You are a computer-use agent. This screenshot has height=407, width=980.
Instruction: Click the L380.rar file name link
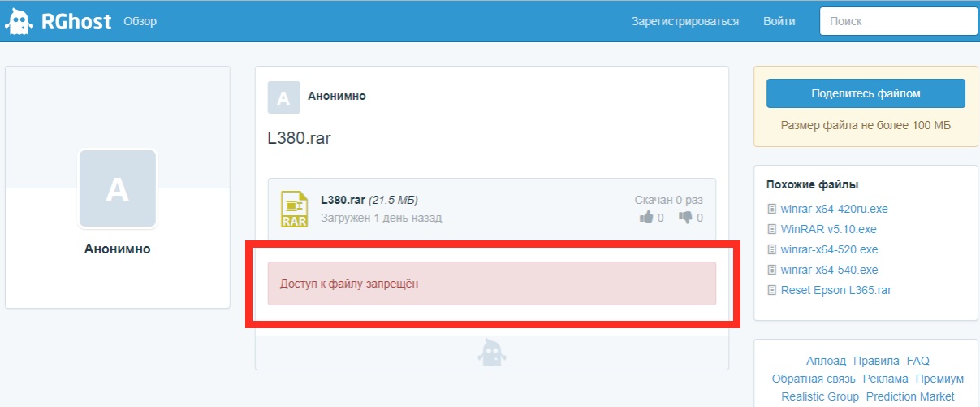(343, 200)
